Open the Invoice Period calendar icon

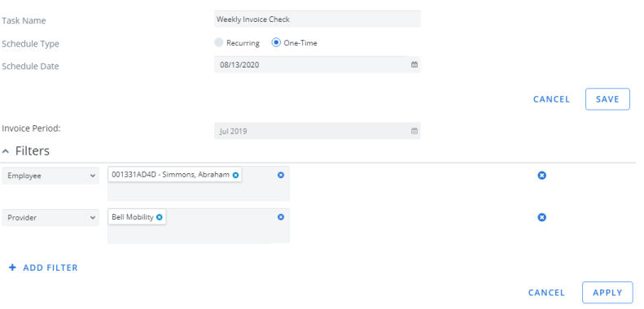[414, 131]
